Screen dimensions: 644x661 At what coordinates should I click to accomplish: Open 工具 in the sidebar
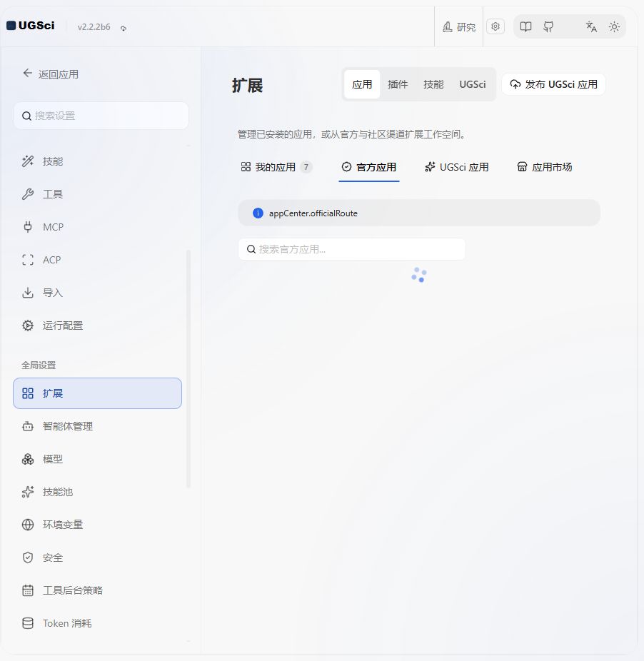(x=97, y=194)
